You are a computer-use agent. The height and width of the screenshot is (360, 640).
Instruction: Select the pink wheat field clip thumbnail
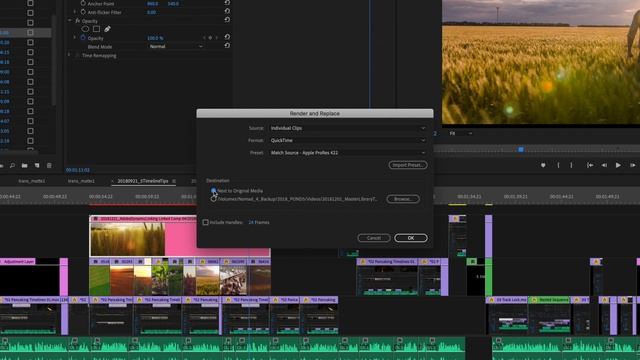coord(127,239)
